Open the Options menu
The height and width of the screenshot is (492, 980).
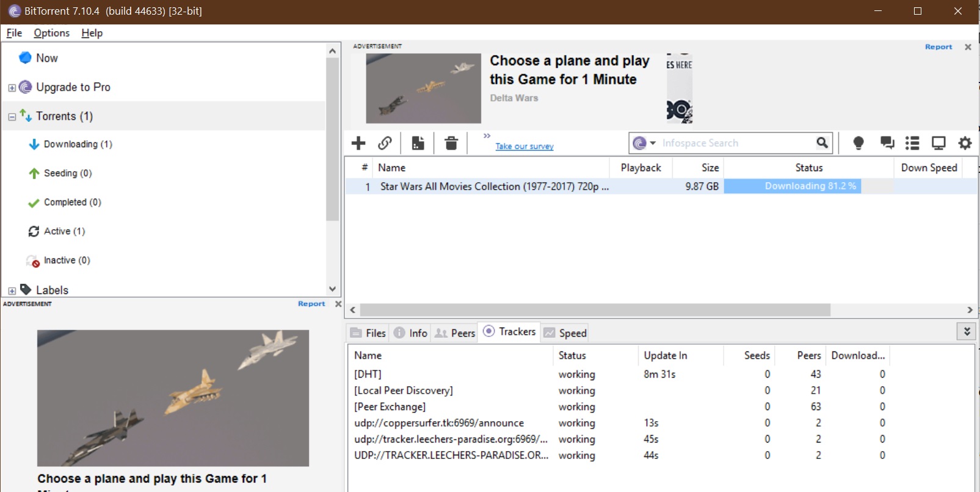coord(51,33)
